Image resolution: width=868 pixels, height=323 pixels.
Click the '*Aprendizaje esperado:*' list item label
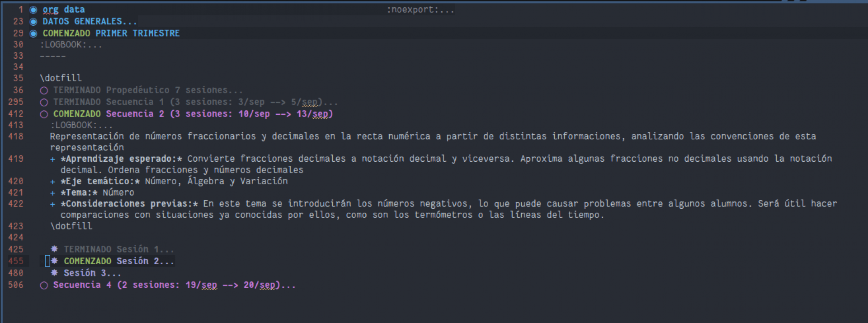(x=121, y=159)
